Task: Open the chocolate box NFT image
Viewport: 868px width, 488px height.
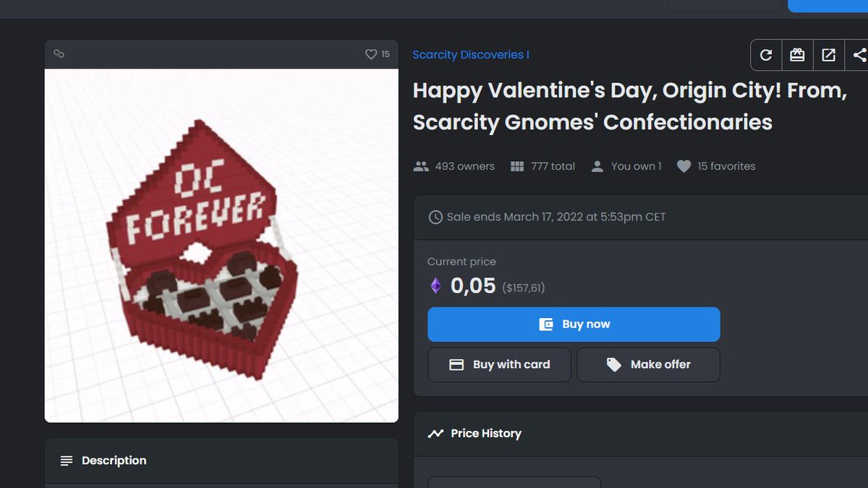Action: (x=221, y=246)
